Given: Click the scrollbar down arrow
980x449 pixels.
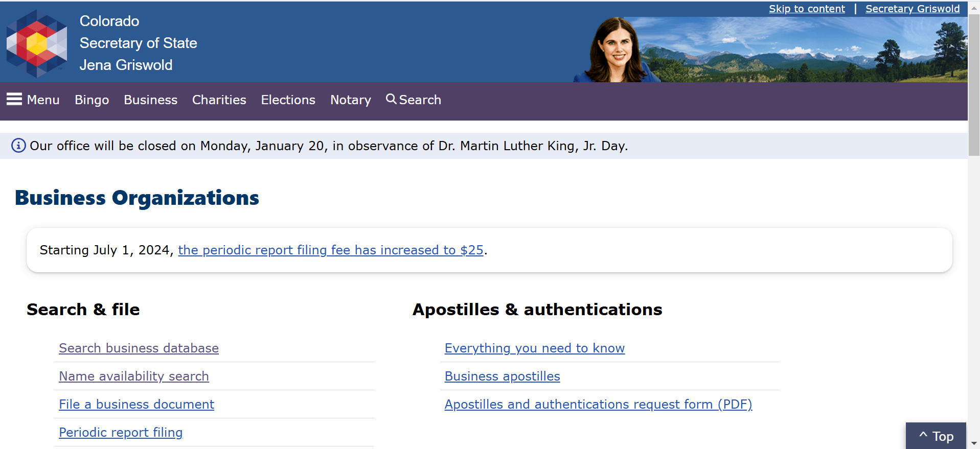Looking at the screenshot, I should (x=974, y=443).
